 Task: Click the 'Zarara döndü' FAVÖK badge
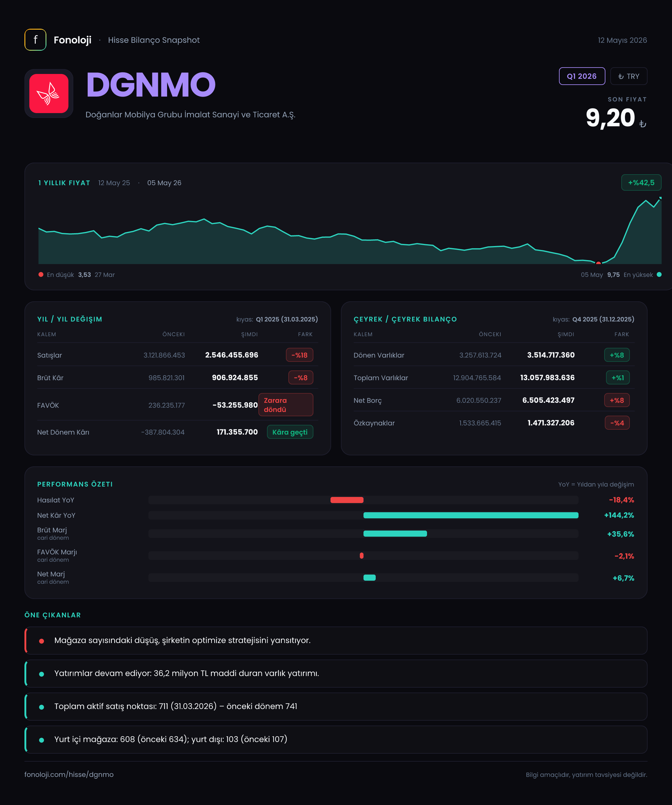coord(286,404)
